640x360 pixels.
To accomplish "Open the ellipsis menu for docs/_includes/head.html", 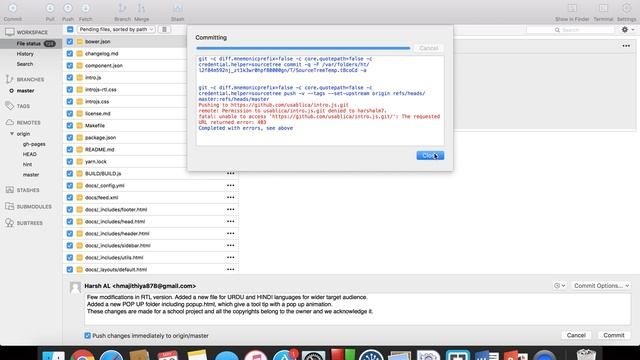I will point(231,222).
